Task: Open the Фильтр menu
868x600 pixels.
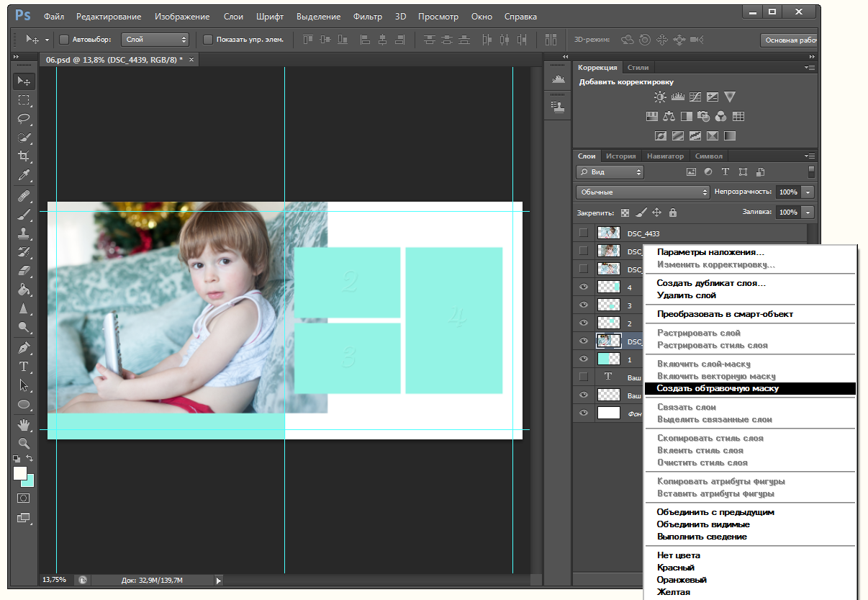Action: [368, 16]
